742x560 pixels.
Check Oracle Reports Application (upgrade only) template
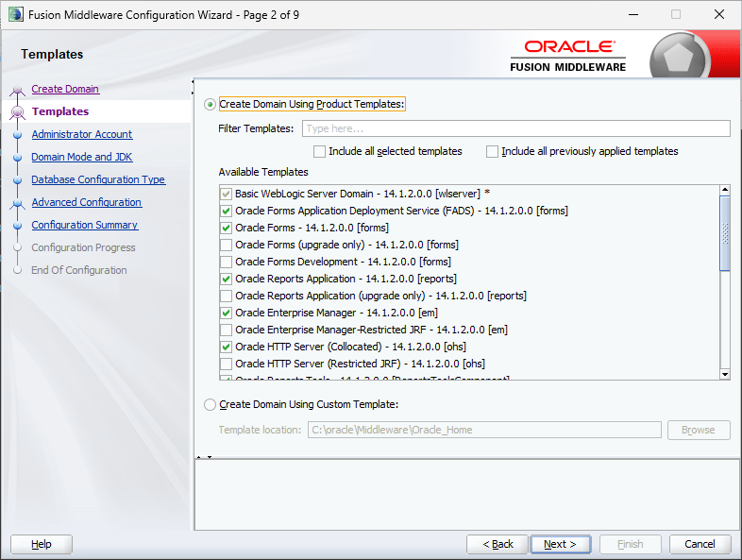[227, 296]
